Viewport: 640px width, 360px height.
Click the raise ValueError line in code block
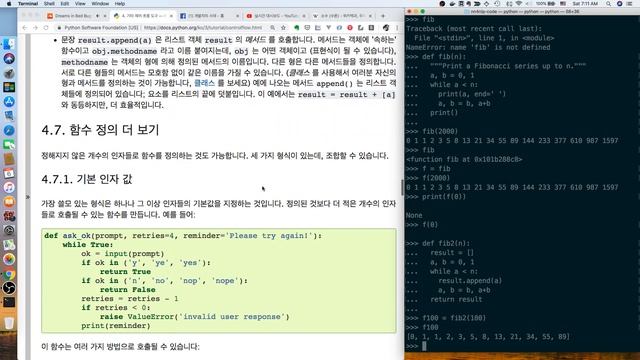click(x=194, y=317)
